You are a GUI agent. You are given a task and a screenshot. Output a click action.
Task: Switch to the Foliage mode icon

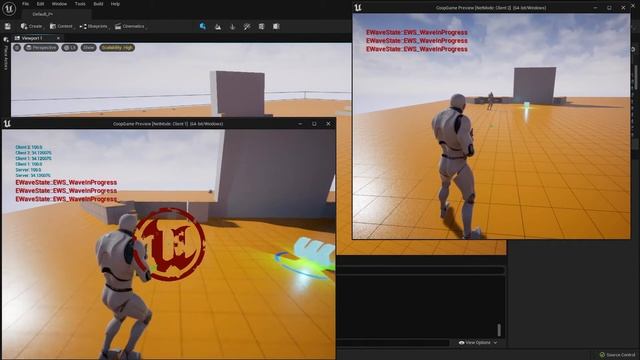(x=232, y=27)
